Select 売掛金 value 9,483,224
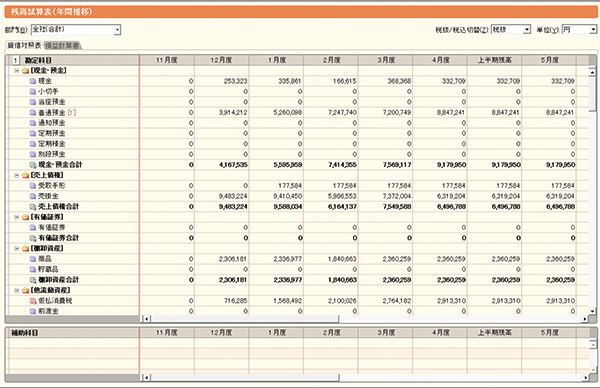 [233, 196]
